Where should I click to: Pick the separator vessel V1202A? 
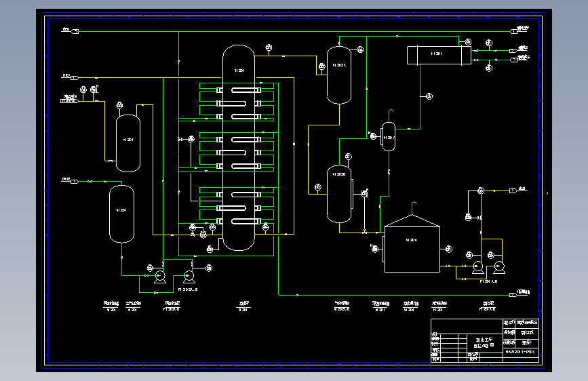(339, 75)
